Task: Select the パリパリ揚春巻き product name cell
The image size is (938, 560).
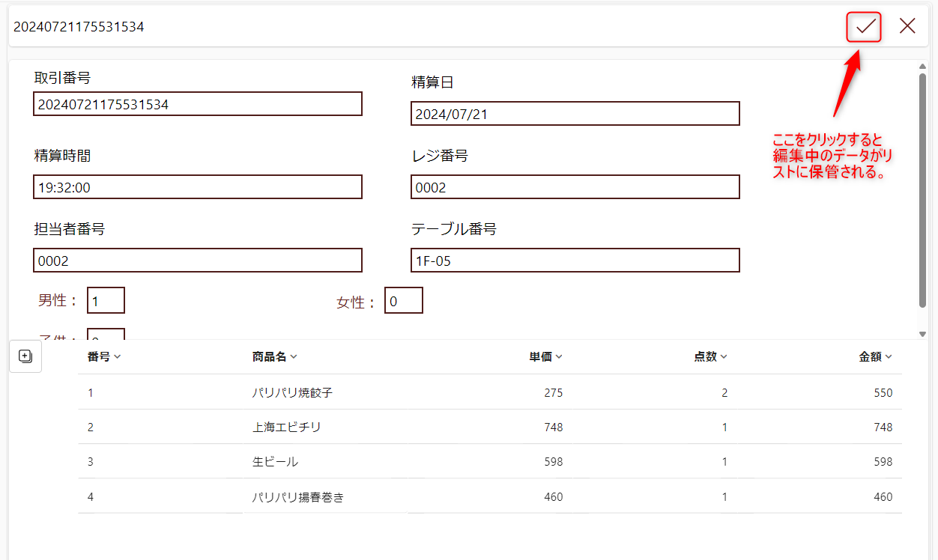Action: 297,496
